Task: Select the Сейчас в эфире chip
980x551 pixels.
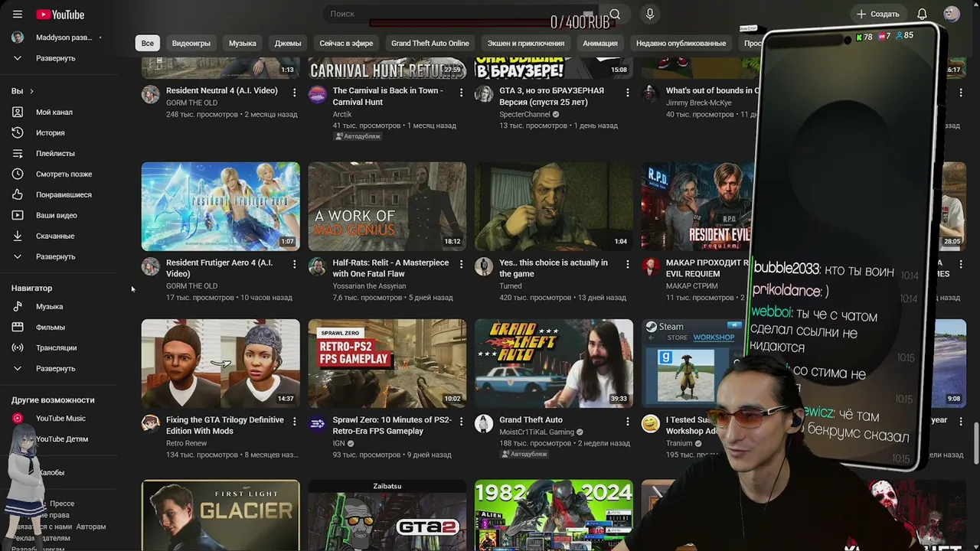Action: (346, 44)
